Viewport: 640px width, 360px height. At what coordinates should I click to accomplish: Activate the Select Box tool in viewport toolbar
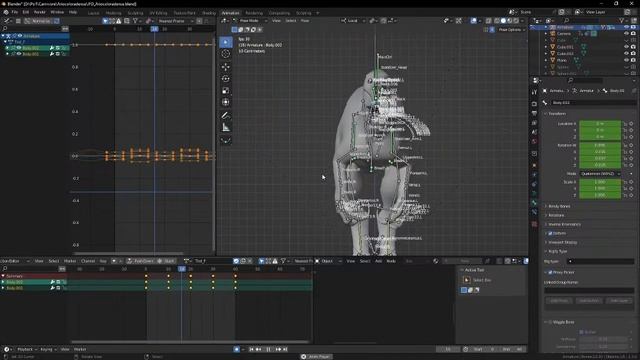tap(226, 42)
